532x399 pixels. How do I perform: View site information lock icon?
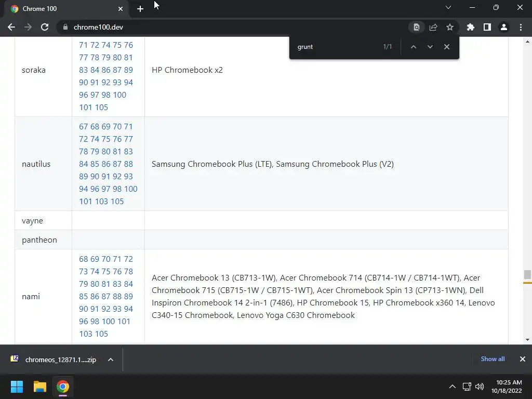coord(65,27)
